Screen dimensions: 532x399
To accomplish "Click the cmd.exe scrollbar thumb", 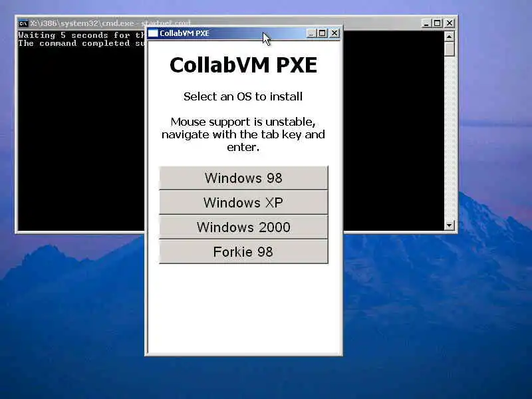I will 450,49.
